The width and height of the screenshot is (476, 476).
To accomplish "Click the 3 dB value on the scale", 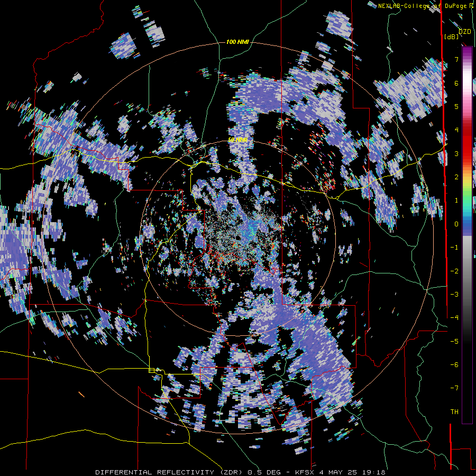I will click(x=456, y=153).
